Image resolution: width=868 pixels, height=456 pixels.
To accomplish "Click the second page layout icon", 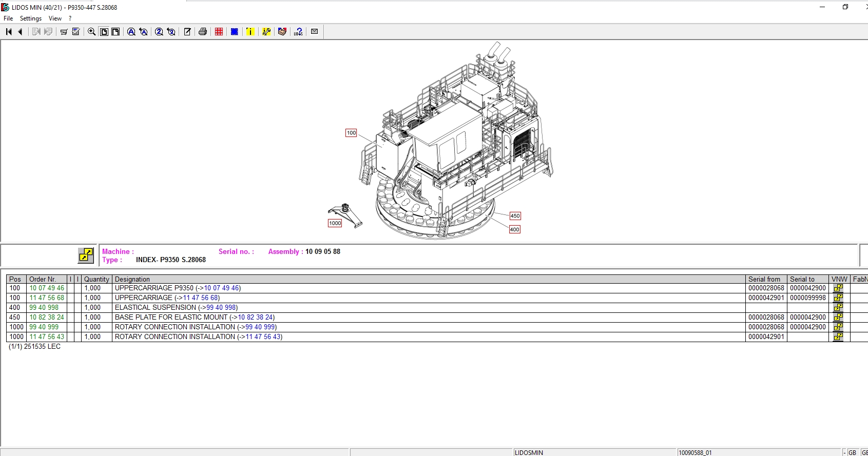I will [x=116, y=32].
